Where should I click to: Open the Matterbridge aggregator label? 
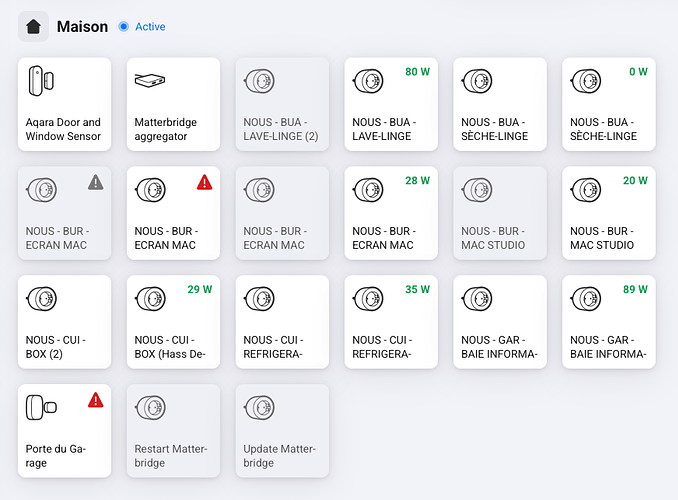tap(166, 129)
